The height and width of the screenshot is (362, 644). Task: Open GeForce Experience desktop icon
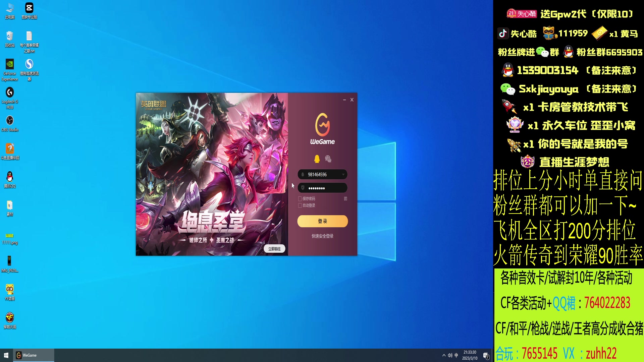tap(10, 70)
